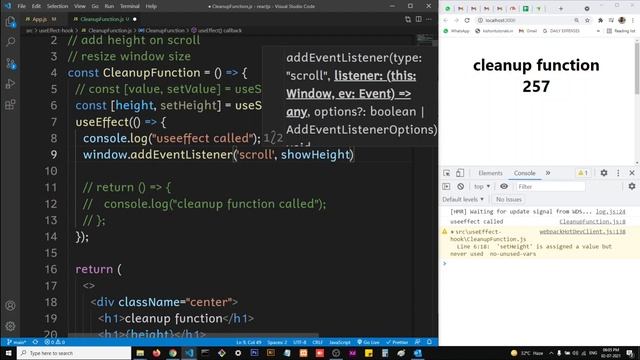Open the Console settings gear
Screen dimensions: 640x360
[631, 186]
